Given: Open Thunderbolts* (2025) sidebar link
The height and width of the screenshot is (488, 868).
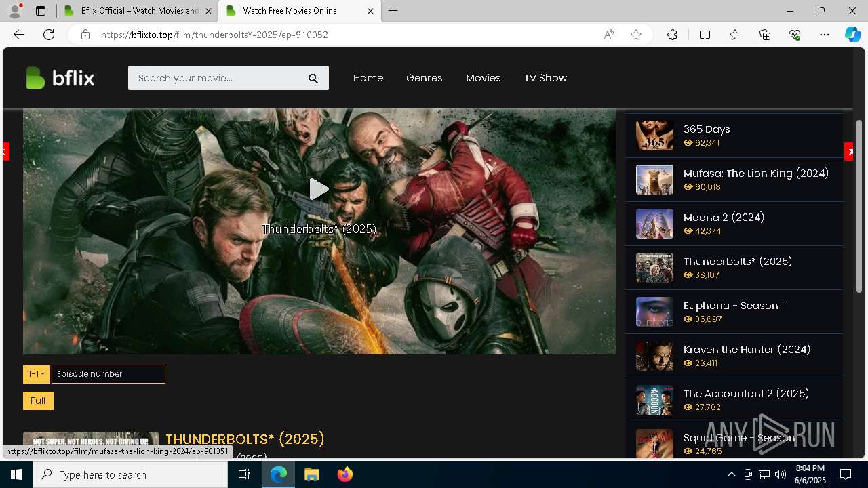Looking at the screenshot, I should tap(738, 262).
